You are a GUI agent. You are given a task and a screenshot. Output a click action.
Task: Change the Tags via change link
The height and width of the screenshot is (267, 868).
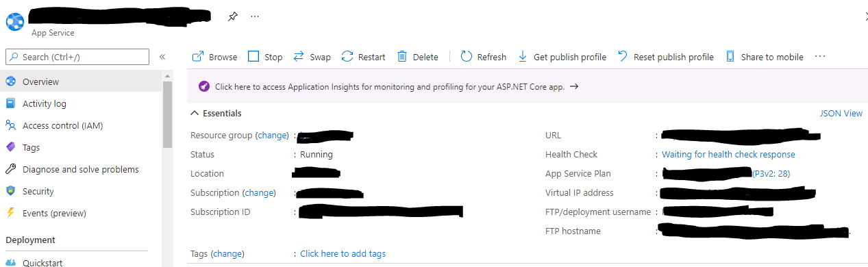click(x=228, y=253)
